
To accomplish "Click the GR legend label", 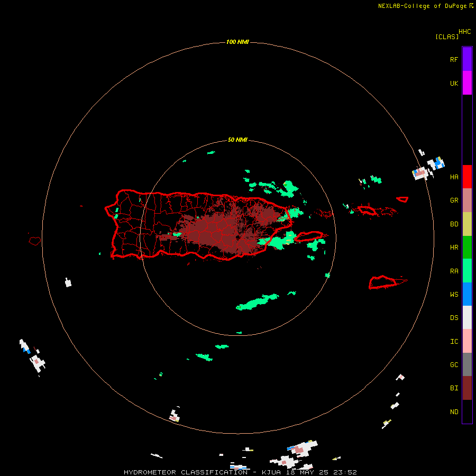I will tap(454, 200).
